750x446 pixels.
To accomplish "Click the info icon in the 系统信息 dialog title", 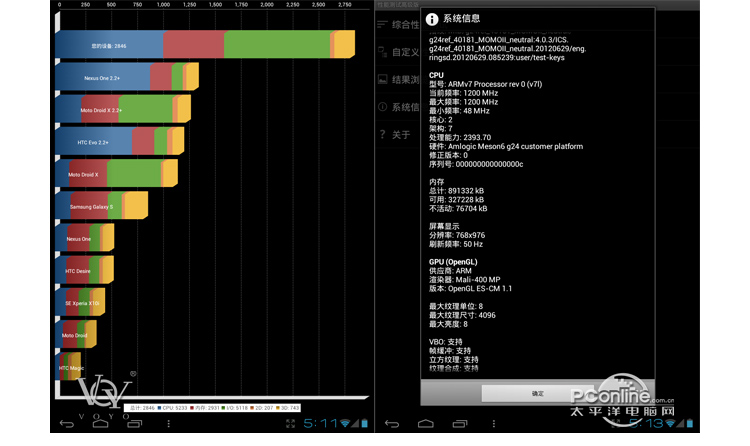I will (x=431, y=19).
